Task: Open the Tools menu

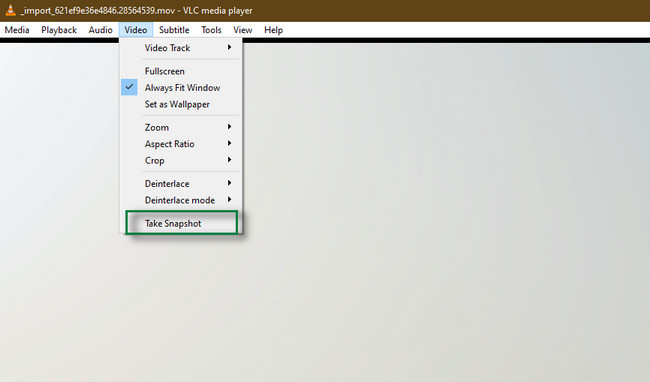Action: point(211,30)
